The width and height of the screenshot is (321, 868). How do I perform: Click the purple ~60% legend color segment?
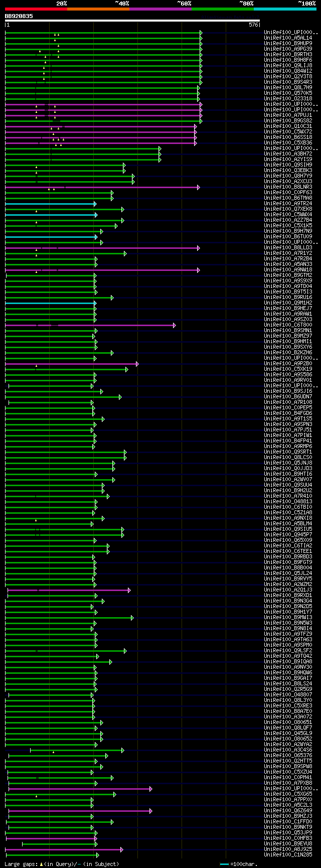tap(160, 9)
